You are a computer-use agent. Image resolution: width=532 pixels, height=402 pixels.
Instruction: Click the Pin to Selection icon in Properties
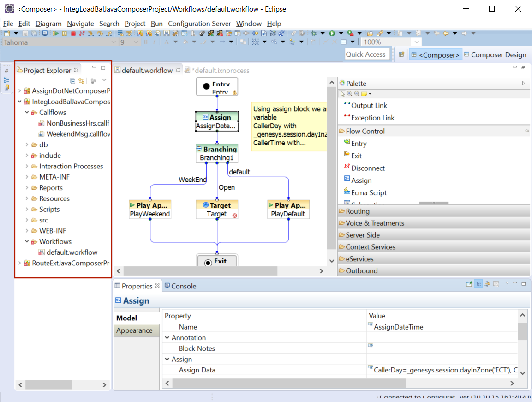point(469,284)
